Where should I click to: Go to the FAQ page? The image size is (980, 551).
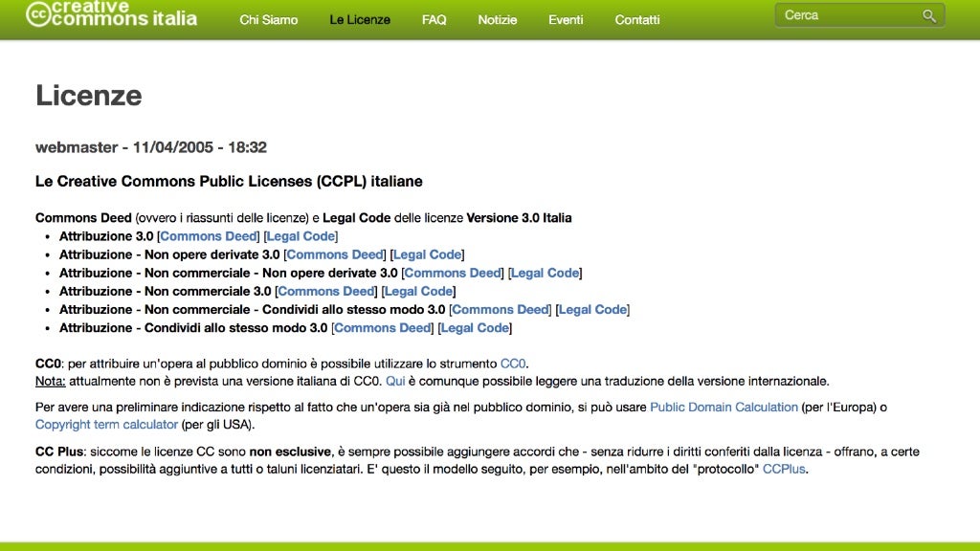click(x=434, y=20)
